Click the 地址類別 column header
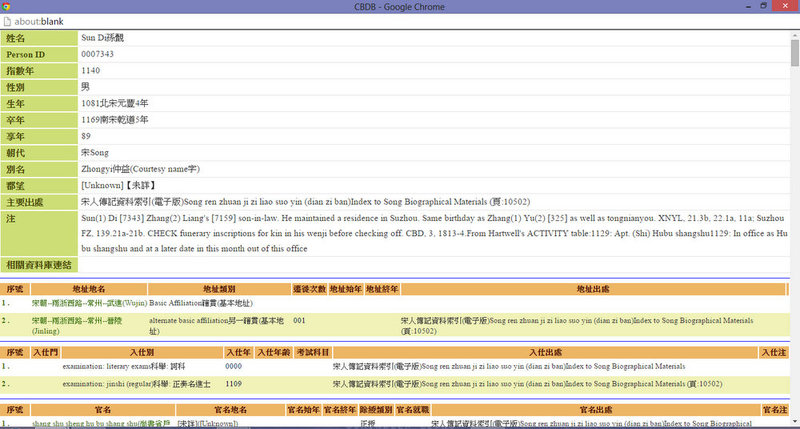The height and width of the screenshot is (429, 800). click(219, 289)
